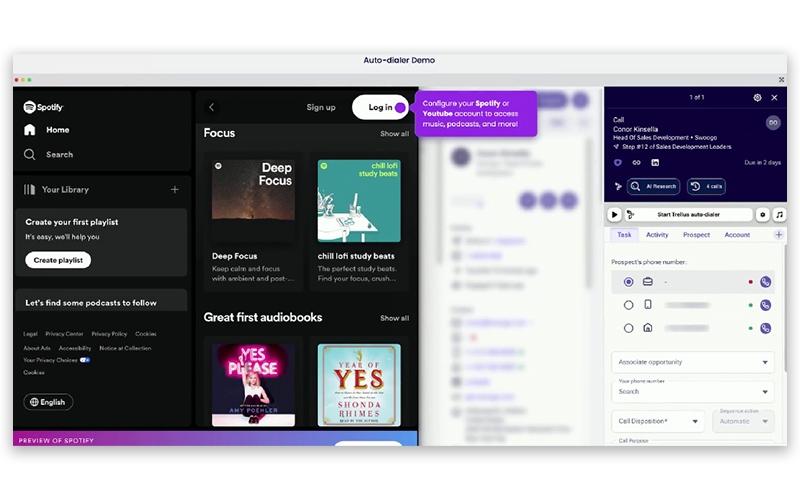
Task: Call the work phone number
Action: point(765,282)
